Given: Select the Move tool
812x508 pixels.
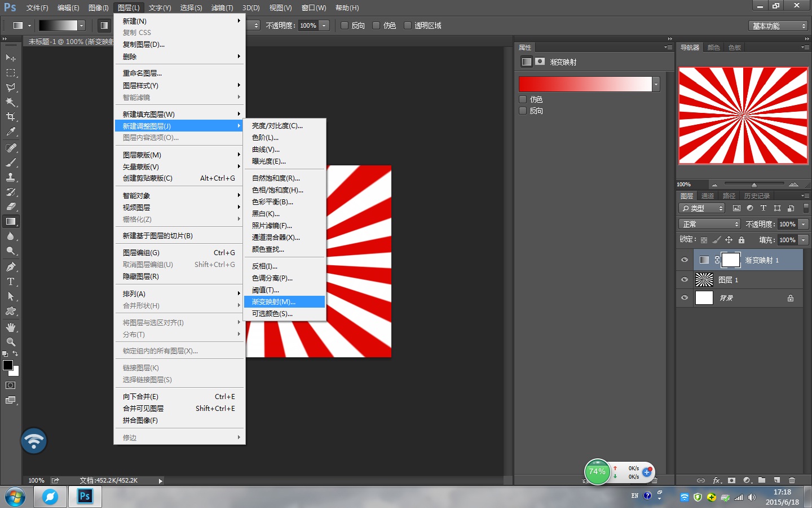Looking at the screenshot, I should [x=11, y=58].
